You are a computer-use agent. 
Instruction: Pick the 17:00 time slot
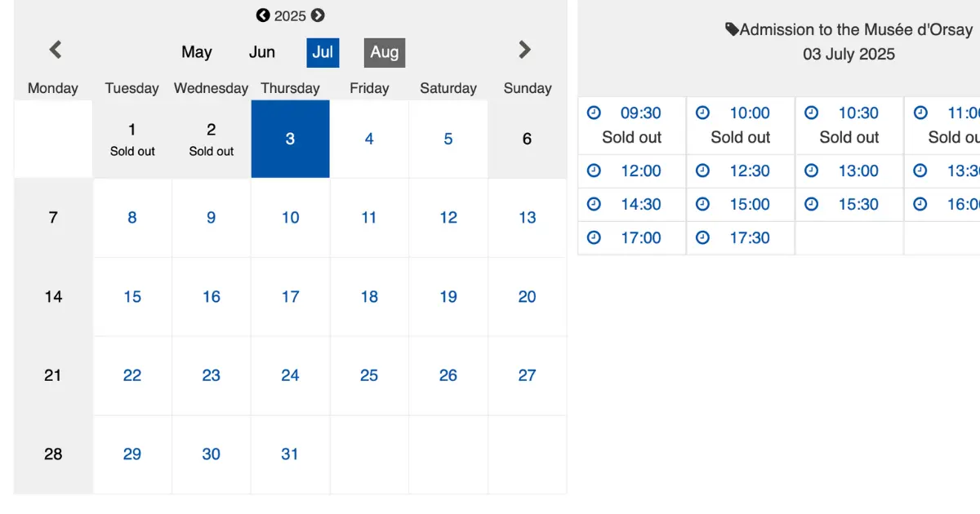point(632,238)
